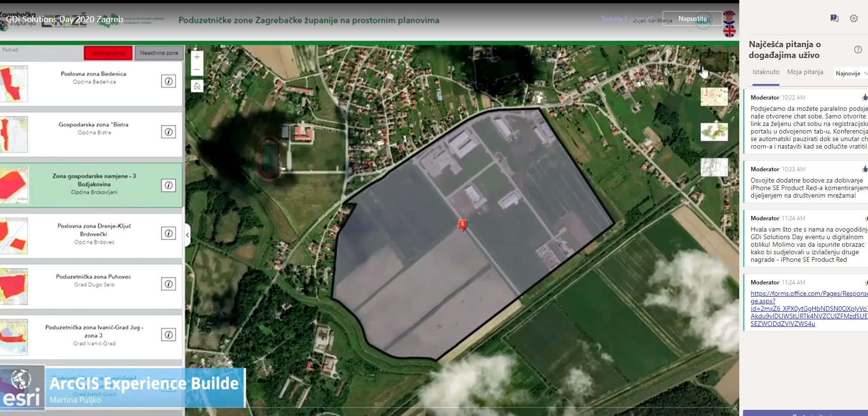Image resolution: width=868 pixels, height=416 pixels.
Task: Click the Drenje-Ključ Brdovečki zone thumbnail
Action: point(14,236)
